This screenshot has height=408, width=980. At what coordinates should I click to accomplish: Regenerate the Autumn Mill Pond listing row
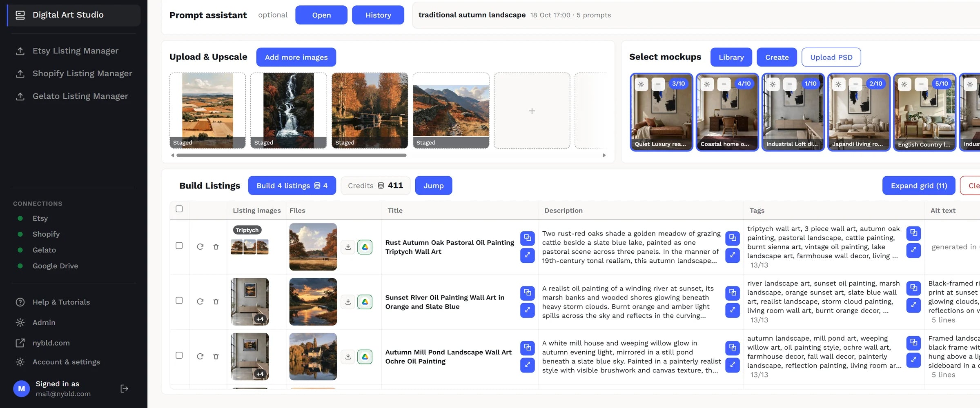[x=200, y=356]
